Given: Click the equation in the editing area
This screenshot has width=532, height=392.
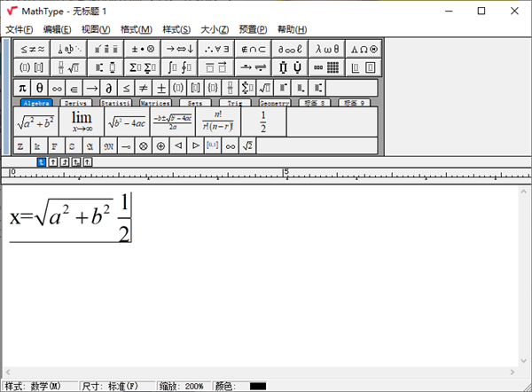Looking at the screenshot, I should pos(69,216).
